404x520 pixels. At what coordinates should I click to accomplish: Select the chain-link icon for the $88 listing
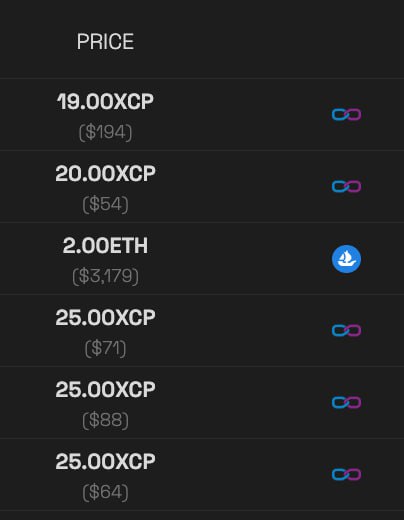[x=346, y=402]
